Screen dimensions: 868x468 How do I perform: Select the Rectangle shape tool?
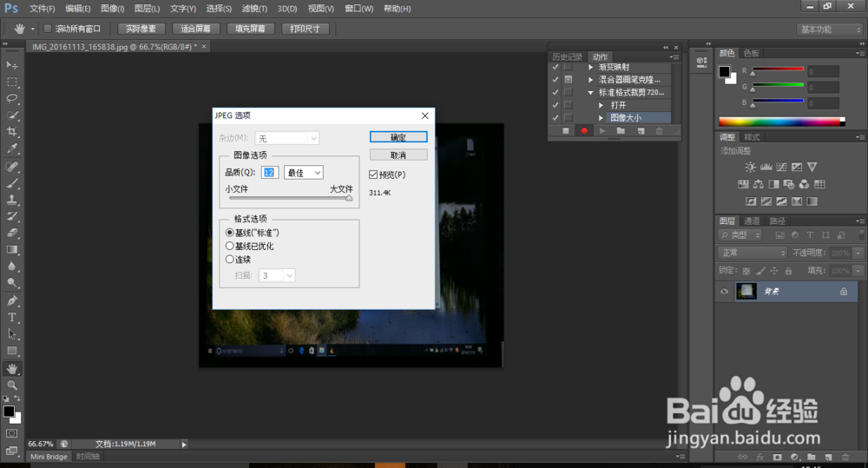coord(11,351)
